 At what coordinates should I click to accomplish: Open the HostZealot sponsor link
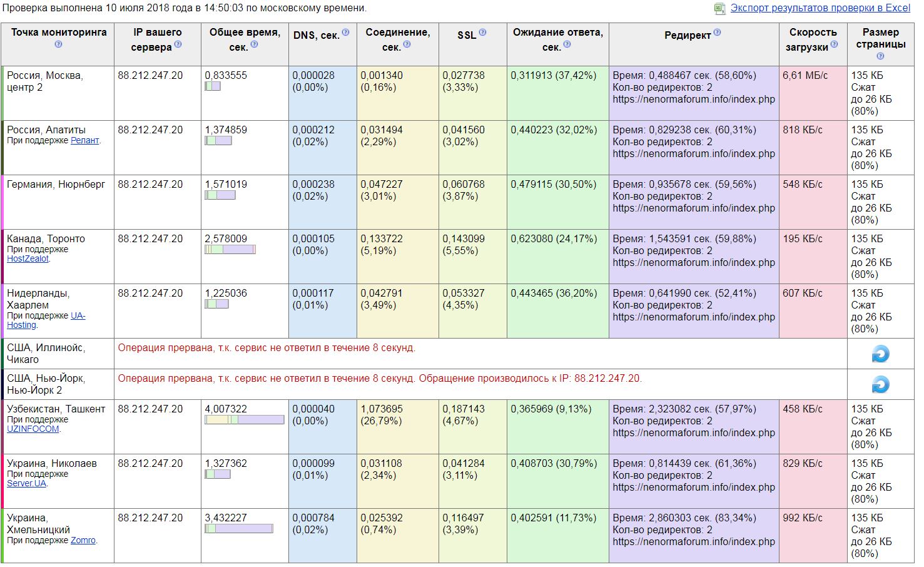[x=28, y=258]
